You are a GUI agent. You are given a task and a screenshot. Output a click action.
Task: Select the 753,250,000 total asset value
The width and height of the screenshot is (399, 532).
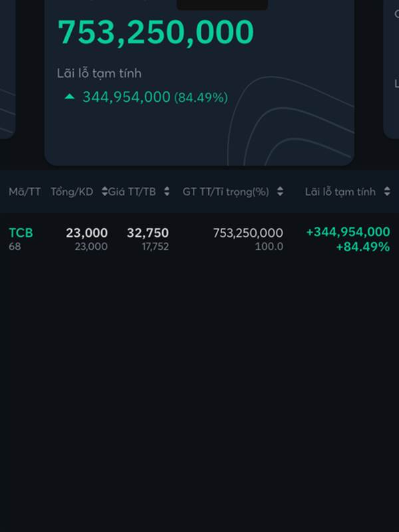tap(156, 32)
